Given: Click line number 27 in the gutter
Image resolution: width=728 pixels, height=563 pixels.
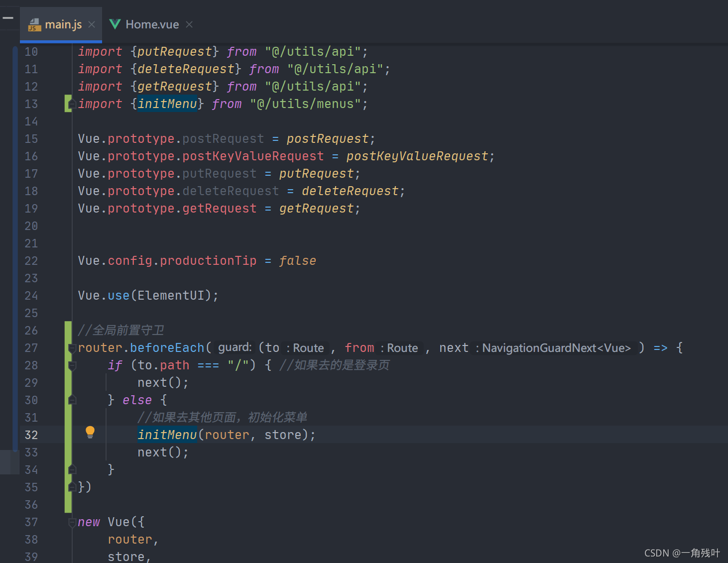Looking at the screenshot, I should [x=31, y=348].
